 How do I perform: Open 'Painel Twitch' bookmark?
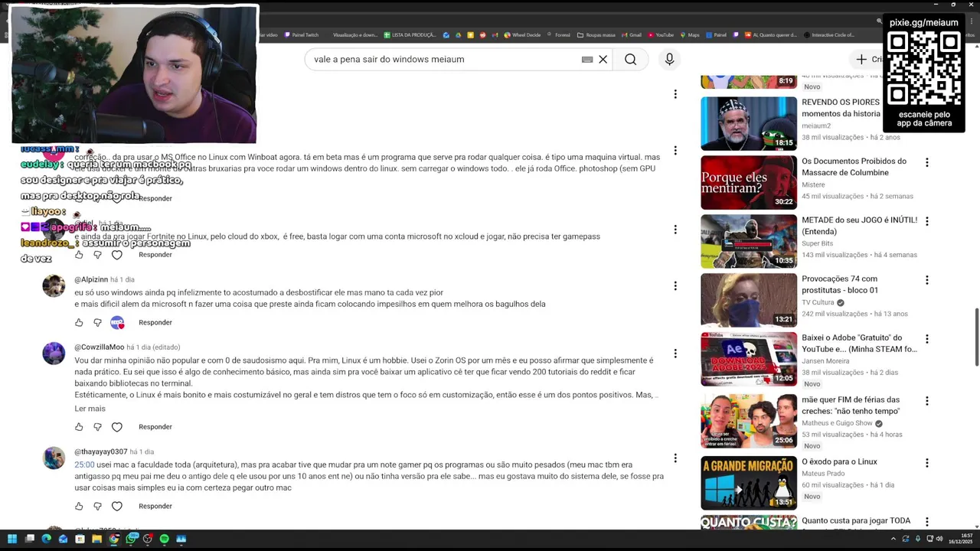tap(301, 35)
